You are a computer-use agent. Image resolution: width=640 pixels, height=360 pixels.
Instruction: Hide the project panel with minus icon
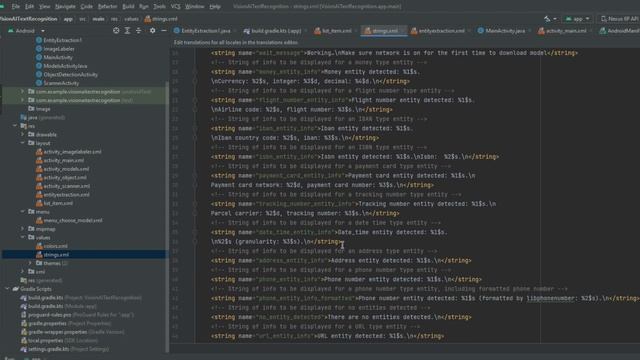pos(164,31)
